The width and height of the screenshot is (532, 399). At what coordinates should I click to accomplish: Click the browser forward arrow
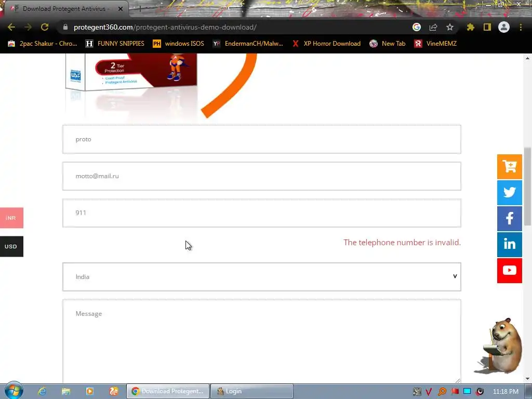point(28,27)
